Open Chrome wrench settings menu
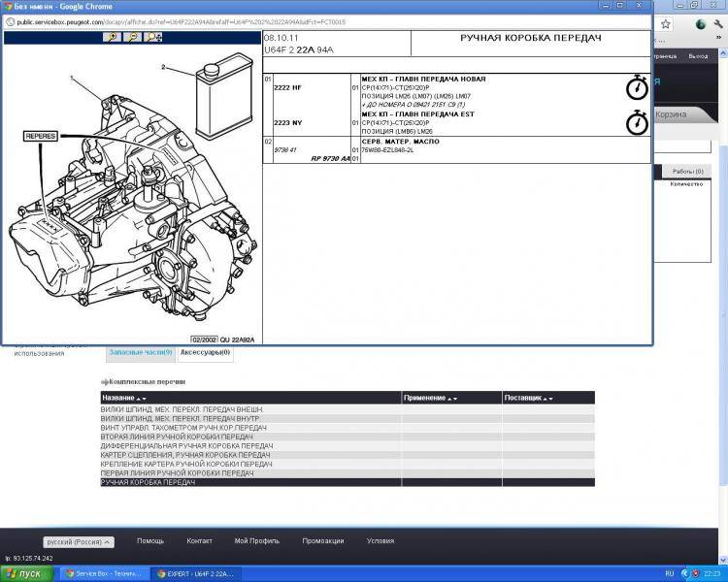This screenshot has width=728, height=582. 716,23
